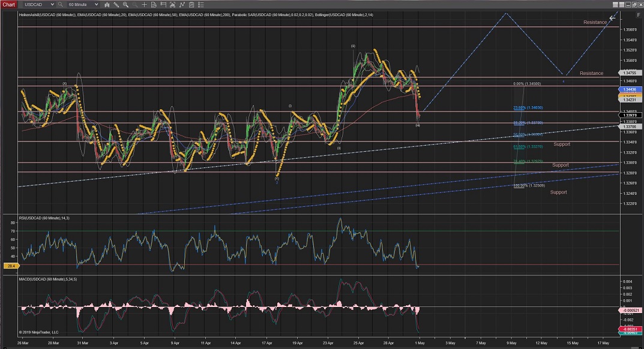Click the return-to-current arrow near top right

point(612,18)
